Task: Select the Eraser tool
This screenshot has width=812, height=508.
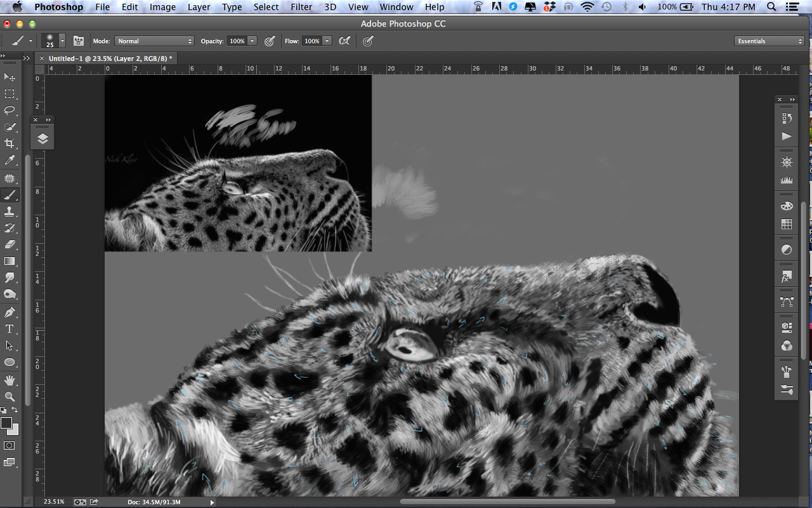Action: [10, 244]
